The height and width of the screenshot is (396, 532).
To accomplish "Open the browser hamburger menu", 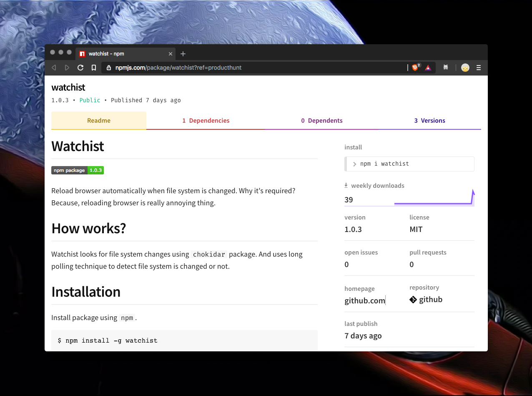I will pyautogui.click(x=479, y=68).
